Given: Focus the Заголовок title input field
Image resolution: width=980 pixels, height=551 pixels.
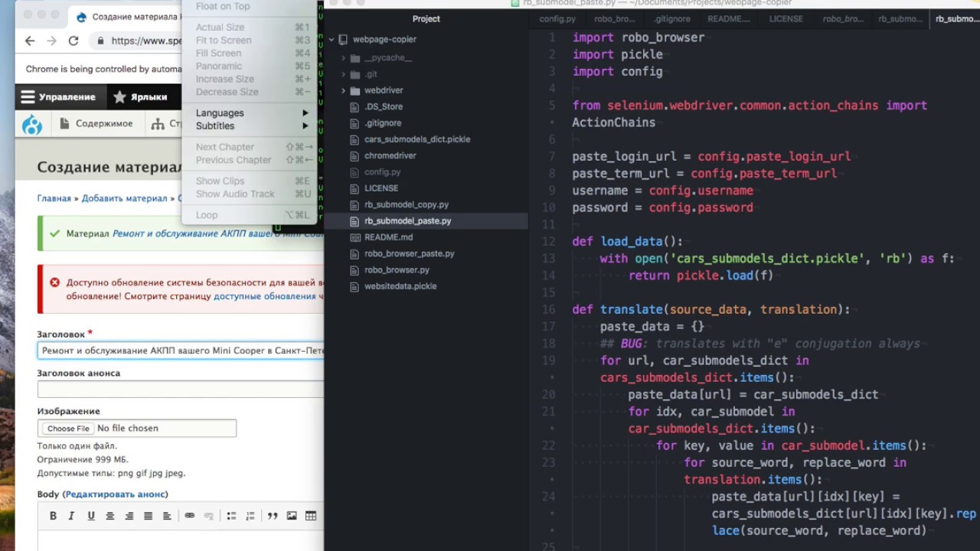Looking at the screenshot, I should 181,350.
